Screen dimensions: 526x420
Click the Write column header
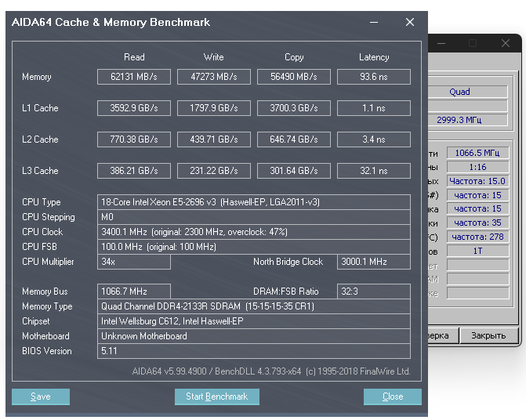214,57
